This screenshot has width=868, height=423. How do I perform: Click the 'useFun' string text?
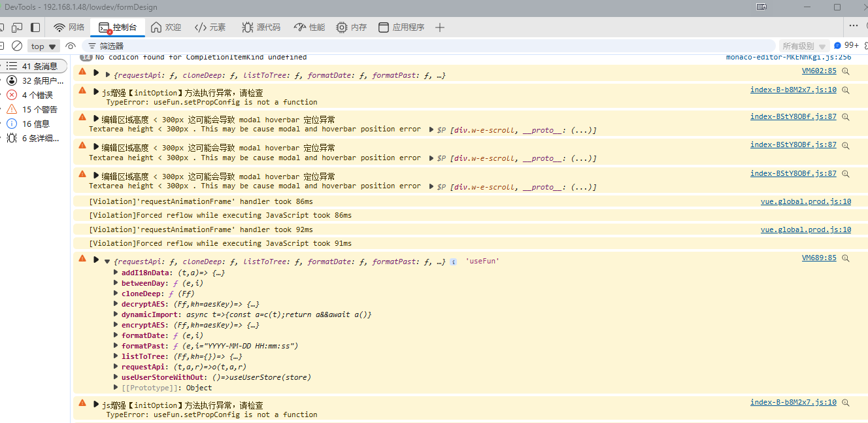[482, 262]
